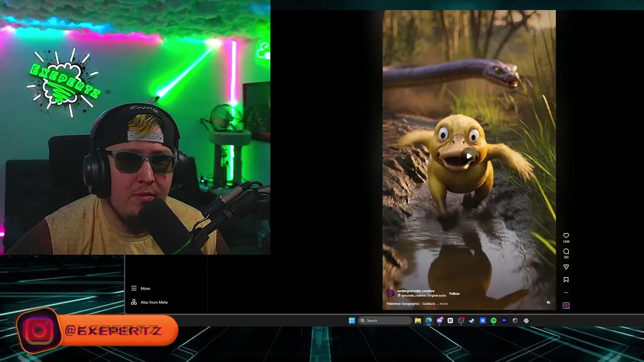Image resolution: width=644 pixels, height=362 pixels.
Task: Expand the caption with 'more'
Action: (x=443, y=304)
